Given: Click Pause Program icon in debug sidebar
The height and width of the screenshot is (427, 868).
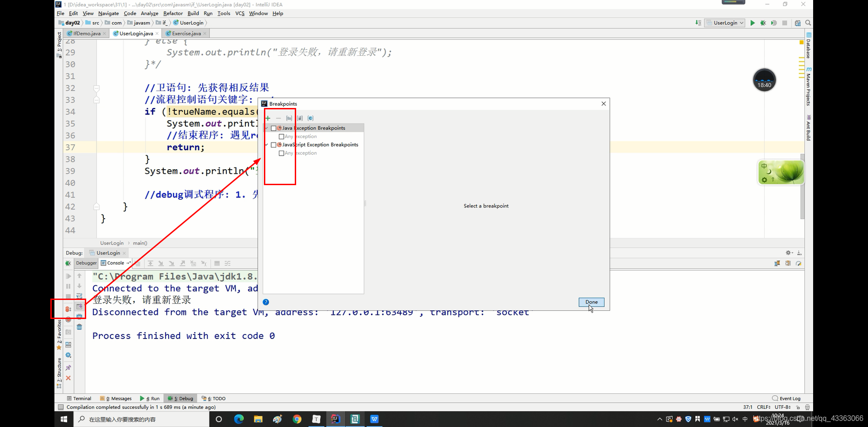Looking at the screenshot, I should pyautogui.click(x=68, y=286).
